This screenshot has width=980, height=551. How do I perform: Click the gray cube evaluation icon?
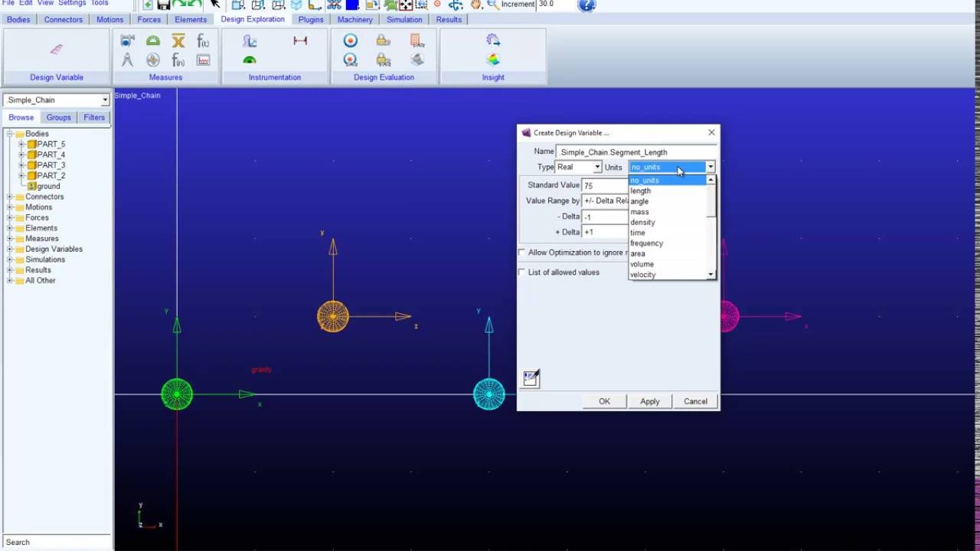click(x=416, y=60)
